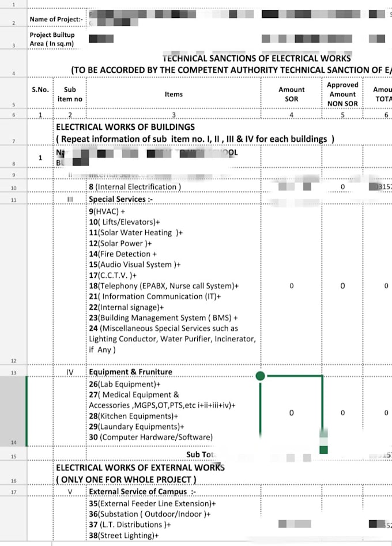Screen dimensions: 392x546
Task: Click the cell starting '26(Lab Equipment)+'
Action: coord(174,411)
